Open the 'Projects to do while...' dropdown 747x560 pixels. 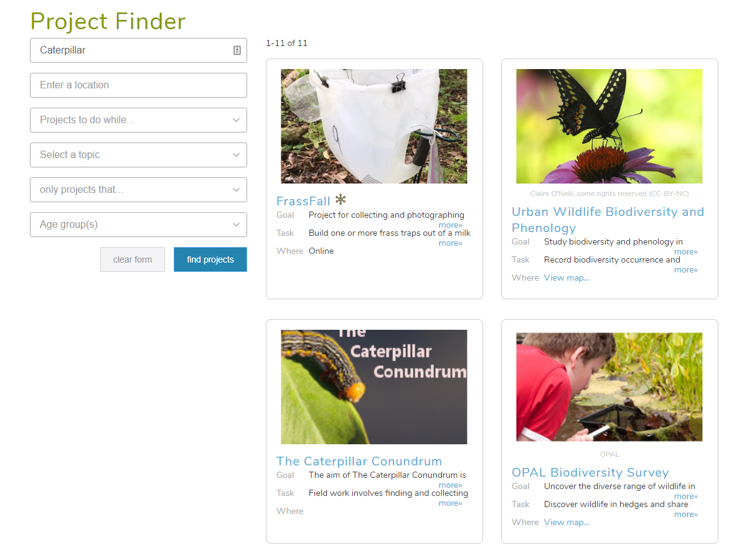138,120
